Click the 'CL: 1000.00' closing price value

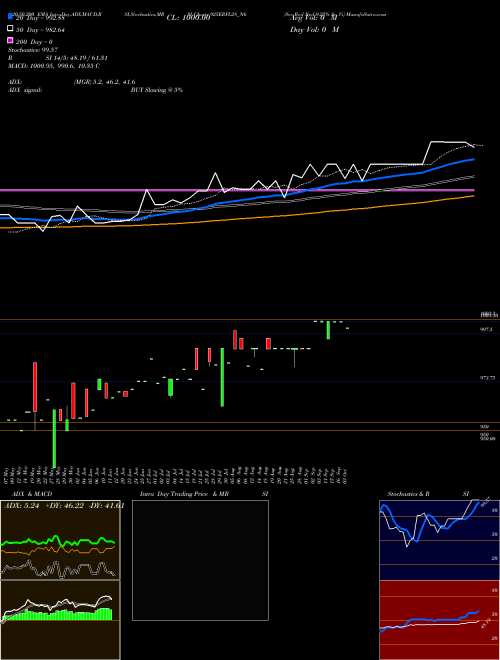pos(188,18)
